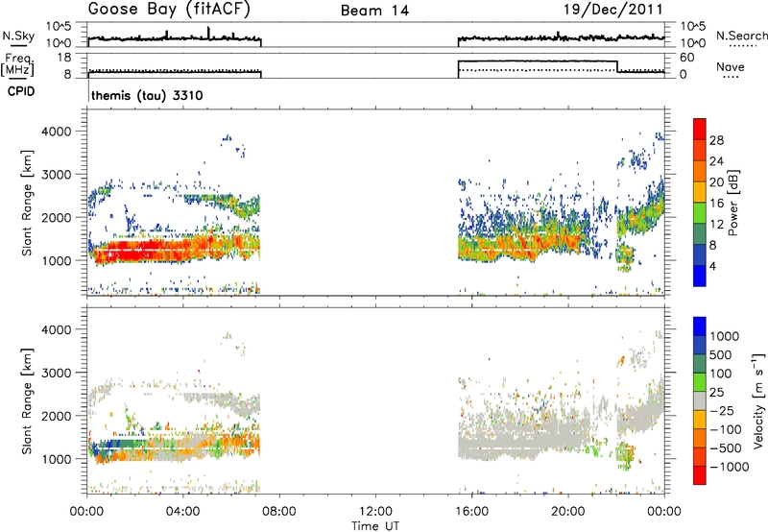Screen dimensions: 768x532
Task: Click the 'Nave' legend label
Action: (731, 66)
